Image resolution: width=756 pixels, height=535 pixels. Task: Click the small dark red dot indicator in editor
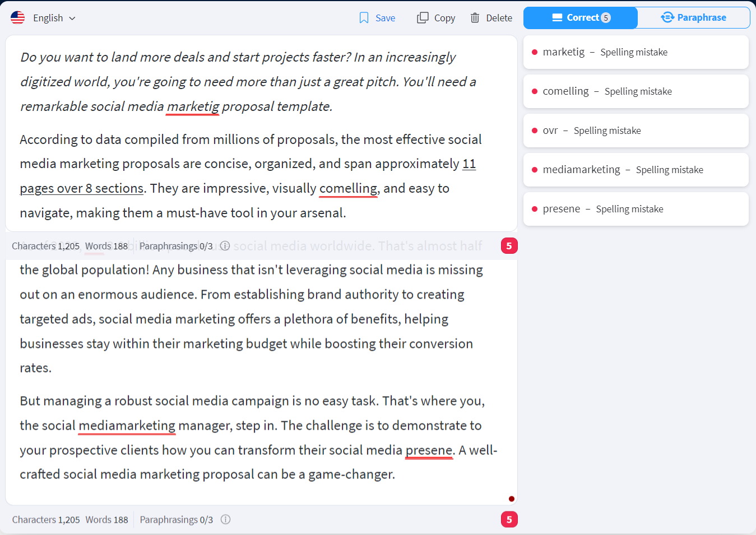click(x=512, y=499)
